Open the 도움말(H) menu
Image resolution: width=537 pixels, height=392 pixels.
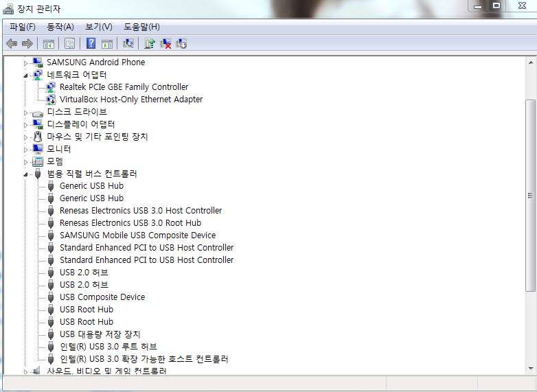[141, 27]
